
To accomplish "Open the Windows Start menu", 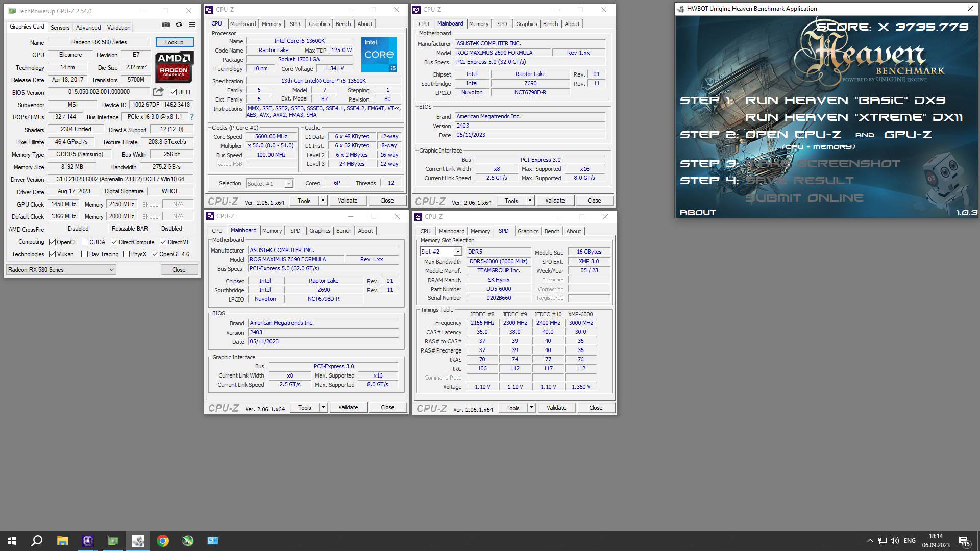I will (x=12, y=541).
